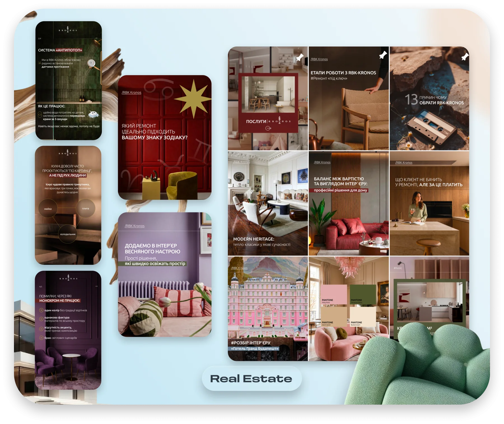This screenshot has height=424, width=504.
Task: Click the pin icon on Етапи роботи post
Action: pos(383,55)
